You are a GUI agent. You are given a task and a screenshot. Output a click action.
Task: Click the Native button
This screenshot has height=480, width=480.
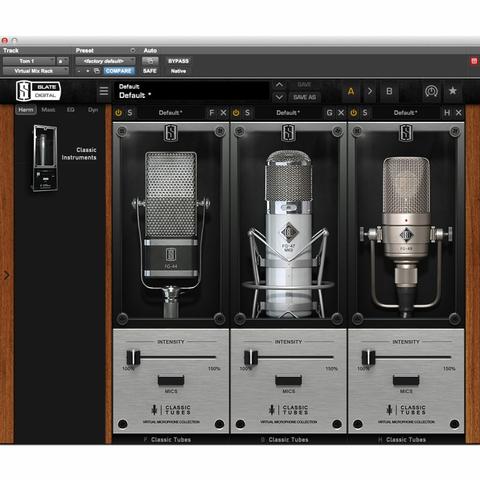tap(178, 71)
